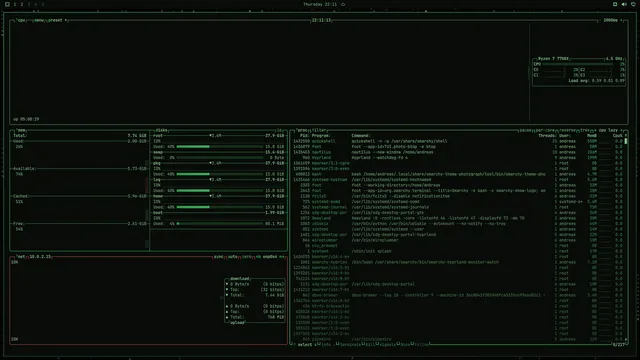Click the mem box title

[x=21, y=130]
